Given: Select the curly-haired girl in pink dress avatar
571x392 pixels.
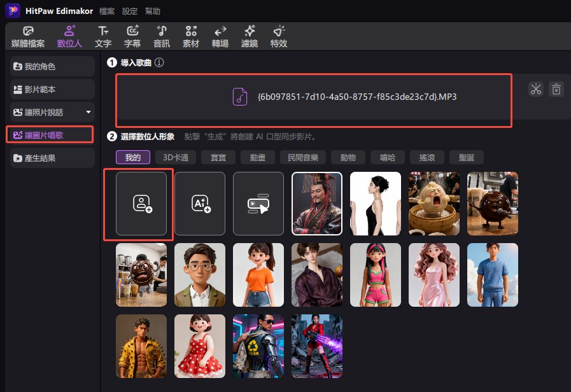Looking at the screenshot, I should click(434, 275).
